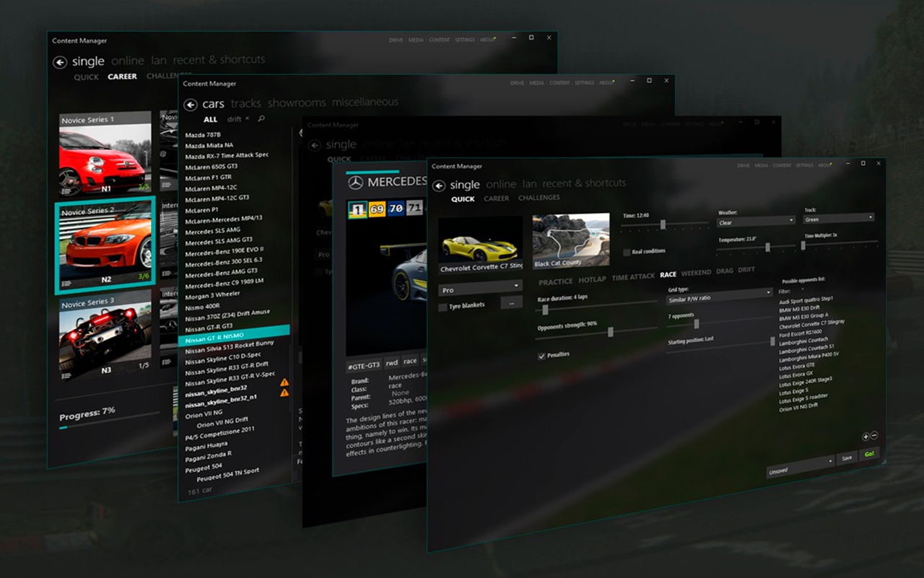Adjust the Time slider handle

coord(663,224)
